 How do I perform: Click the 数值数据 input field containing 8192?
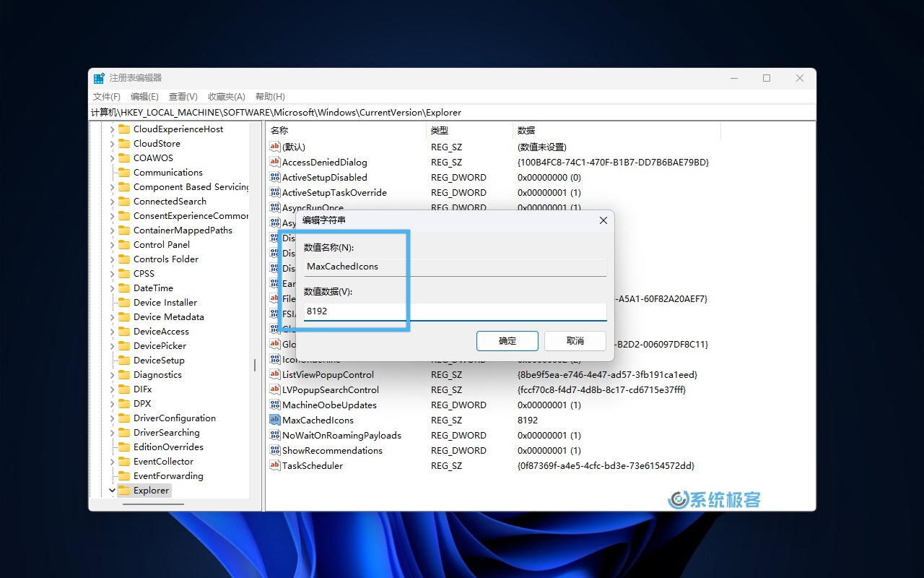[x=455, y=311]
